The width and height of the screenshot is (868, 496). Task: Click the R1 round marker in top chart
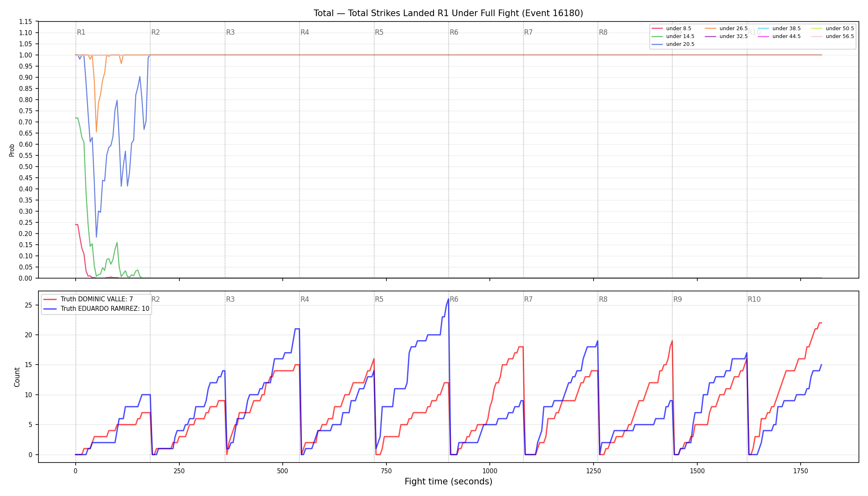pos(81,32)
